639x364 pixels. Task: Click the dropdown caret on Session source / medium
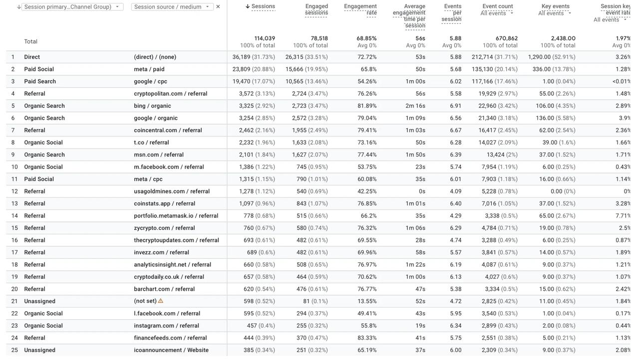point(208,7)
